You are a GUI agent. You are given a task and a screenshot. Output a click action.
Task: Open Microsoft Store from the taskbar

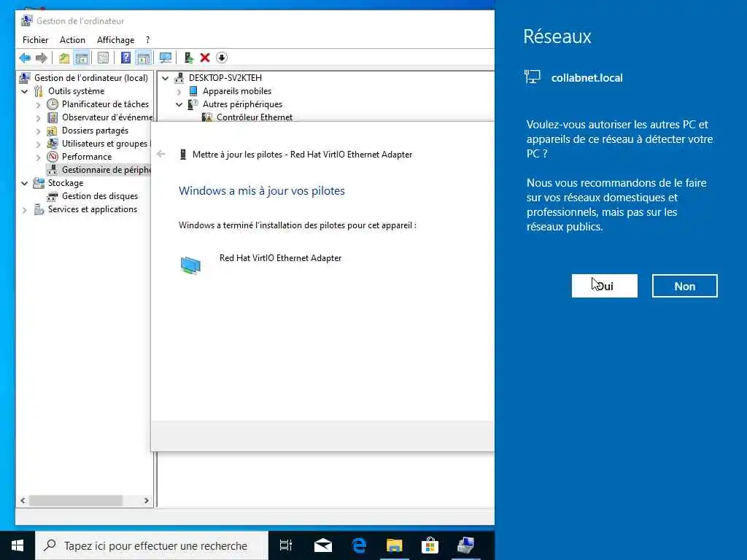[430, 545]
